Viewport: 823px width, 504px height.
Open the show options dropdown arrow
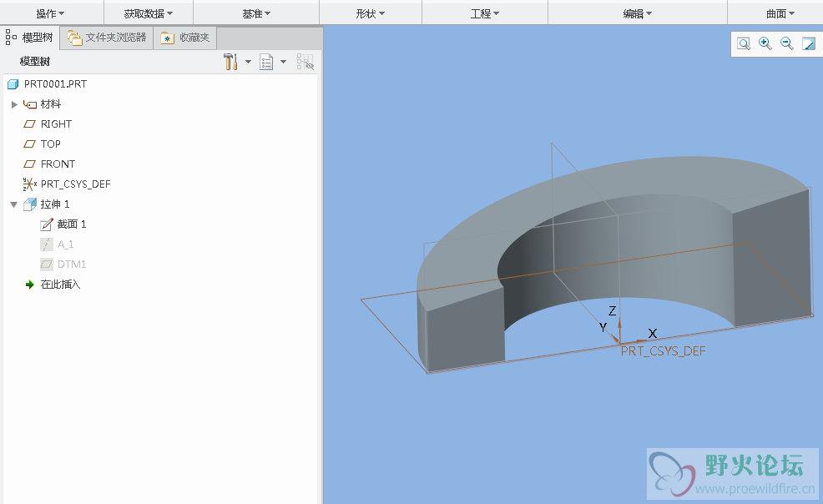[x=284, y=62]
